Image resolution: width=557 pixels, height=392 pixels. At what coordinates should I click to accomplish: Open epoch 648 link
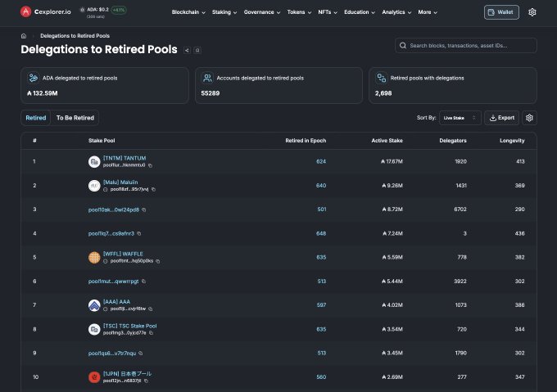[x=321, y=233]
